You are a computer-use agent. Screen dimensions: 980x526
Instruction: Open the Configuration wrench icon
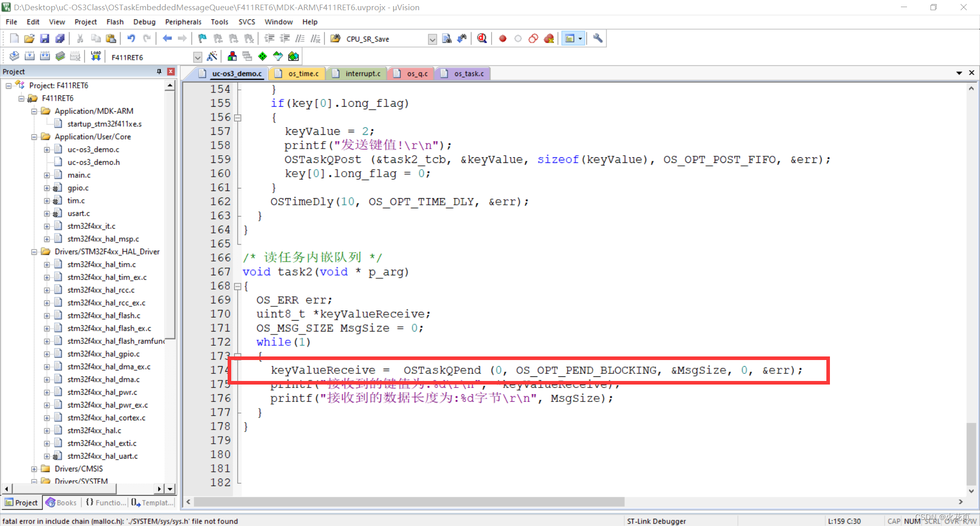click(598, 39)
